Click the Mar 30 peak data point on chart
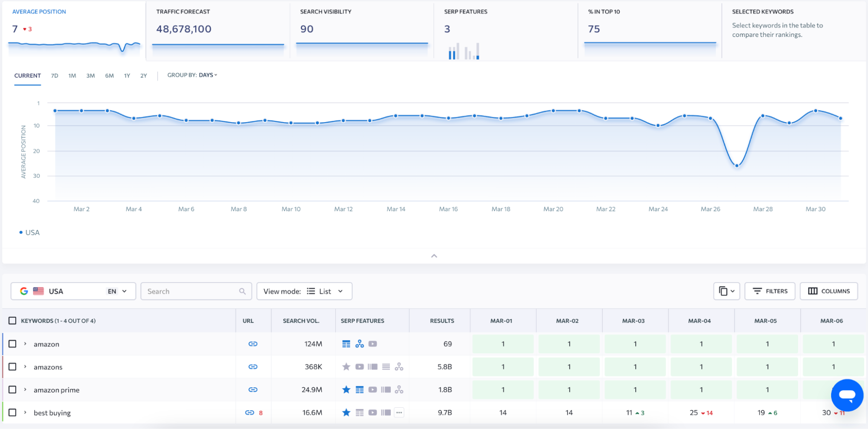 816,111
